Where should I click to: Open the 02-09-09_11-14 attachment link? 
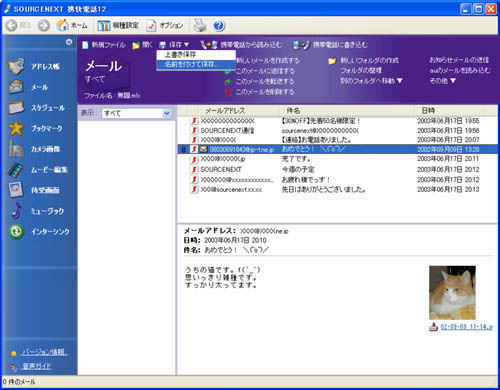coord(466,327)
